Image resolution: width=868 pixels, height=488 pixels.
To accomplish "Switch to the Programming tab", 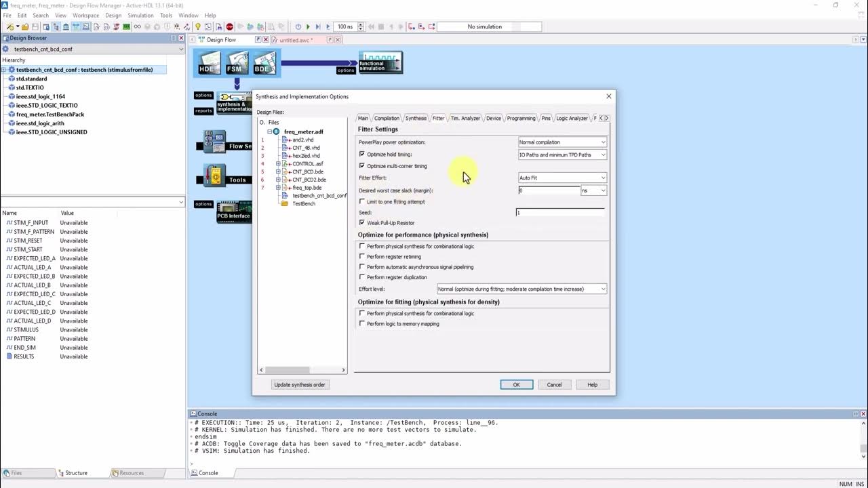I will pyautogui.click(x=521, y=118).
